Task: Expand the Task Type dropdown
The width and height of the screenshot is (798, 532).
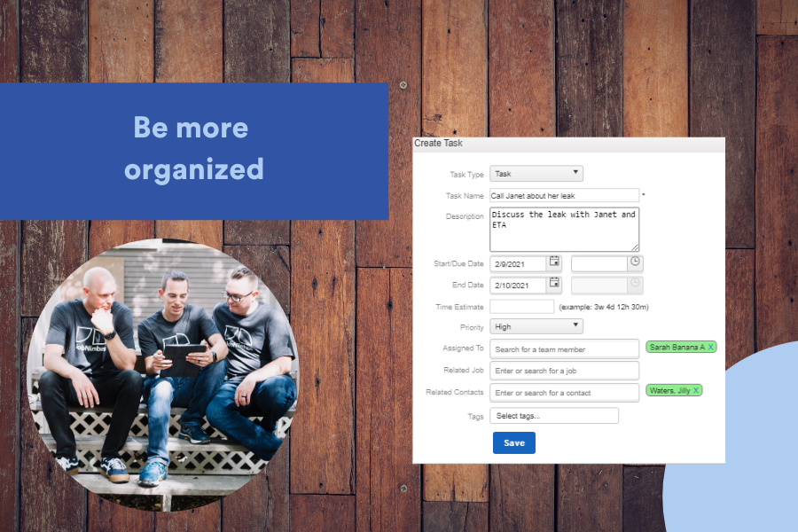Action: point(536,174)
